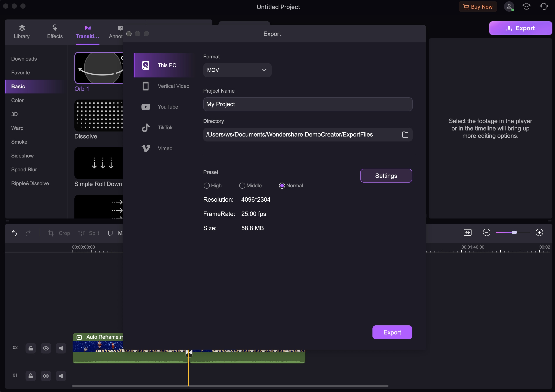Click the Redo icon in toolbar
Screen dimensions: 555x392
click(x=28, y=233)
